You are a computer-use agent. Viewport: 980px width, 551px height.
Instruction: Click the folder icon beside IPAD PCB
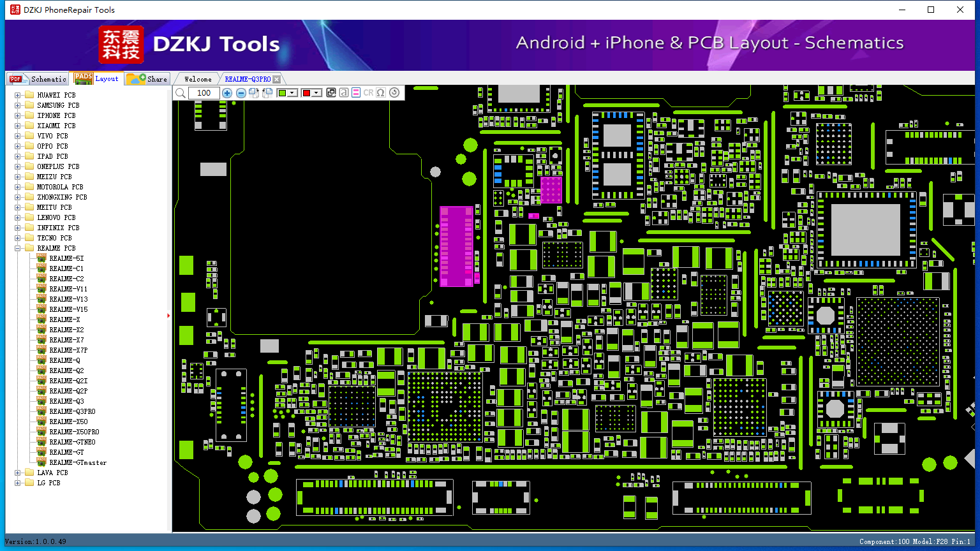(x=29, y=156)
